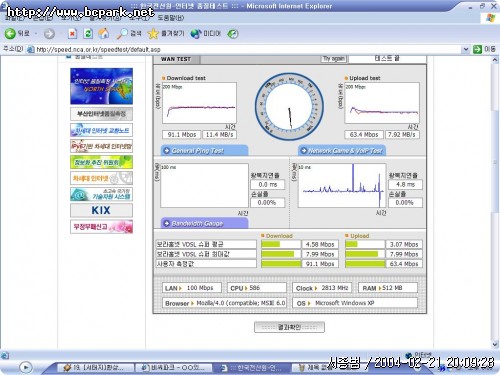Screen dimensions: 500x375
Task: Click the speedometer dial gauge
Action: [289, 107]
